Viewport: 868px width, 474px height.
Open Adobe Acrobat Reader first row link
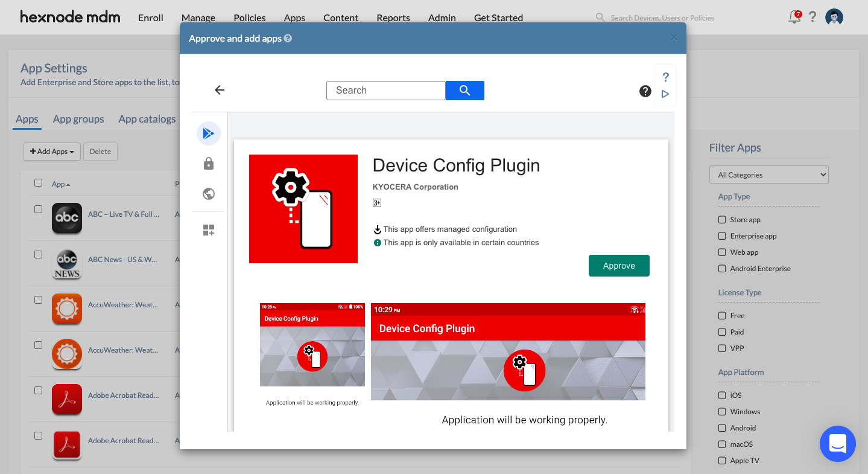[124, 396]
